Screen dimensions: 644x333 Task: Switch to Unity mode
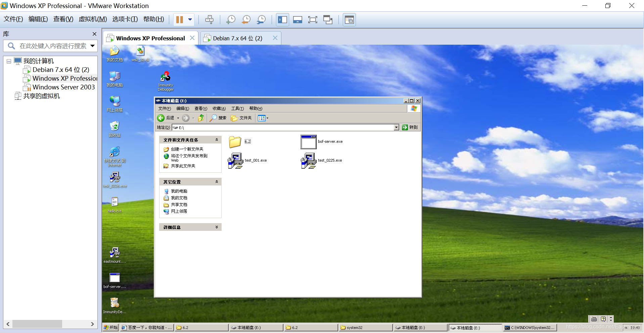(x=328, y=19)
